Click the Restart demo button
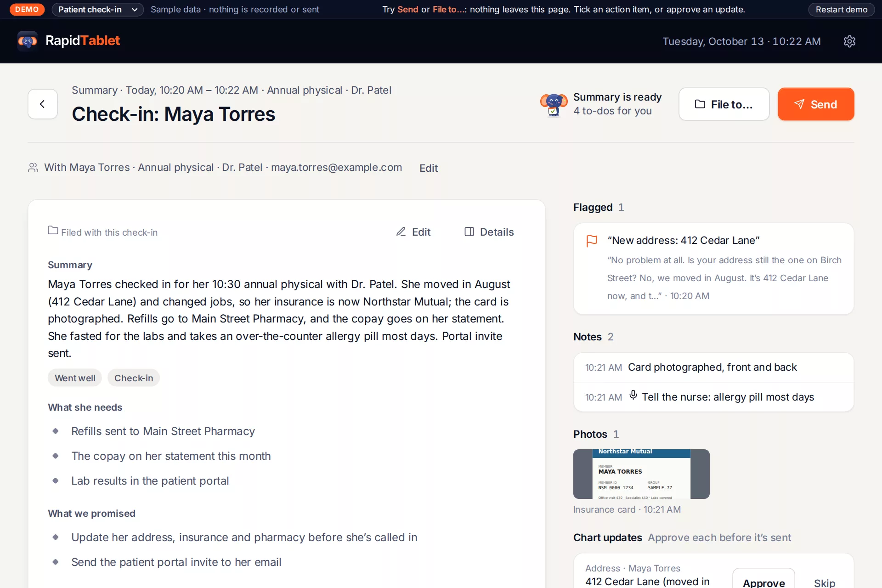882x588 pixels. 841,10
